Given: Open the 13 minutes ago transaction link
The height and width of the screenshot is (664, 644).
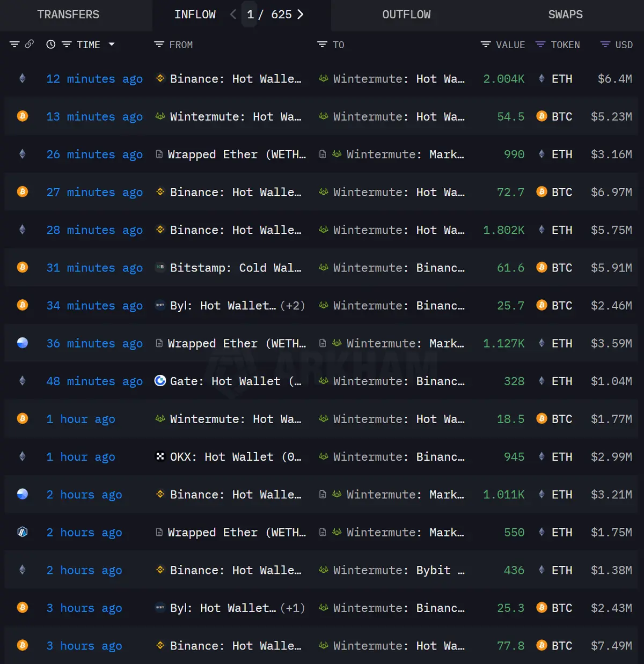Looking at the screenshot, I should coord(94,116).
